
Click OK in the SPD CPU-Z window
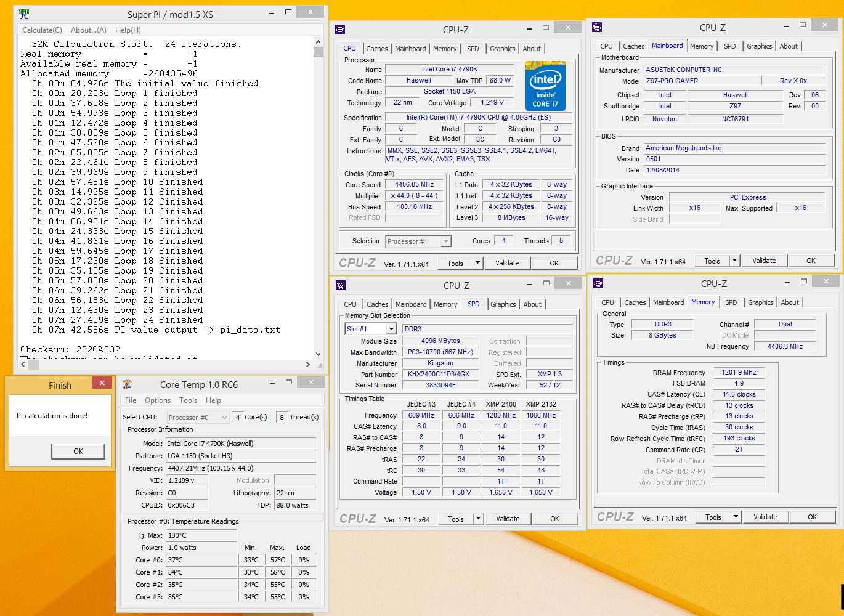(x=555, y=519)
